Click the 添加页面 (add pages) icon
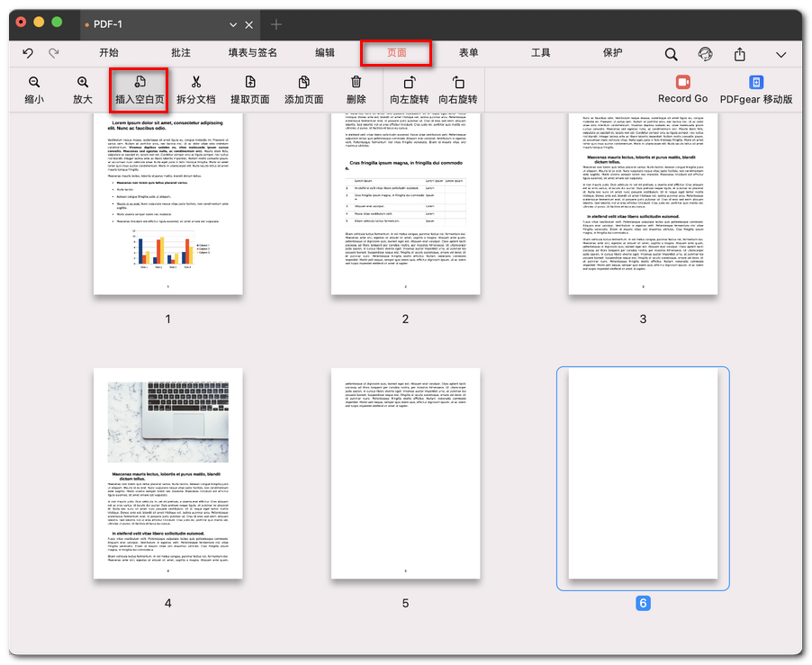Screen dimensions: 812x665 [304, 90]
